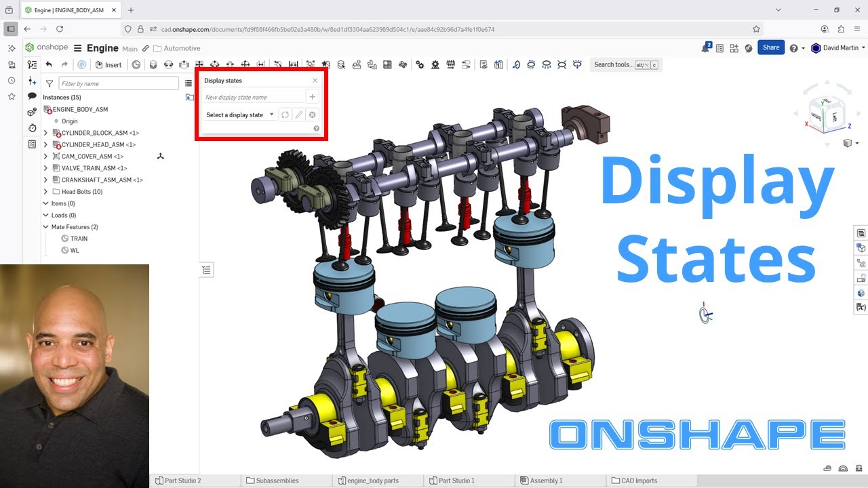The width and height of the screenshot is (868, 488).
Task: Open the notifications bell icon
Action: [x=707, y=47]
